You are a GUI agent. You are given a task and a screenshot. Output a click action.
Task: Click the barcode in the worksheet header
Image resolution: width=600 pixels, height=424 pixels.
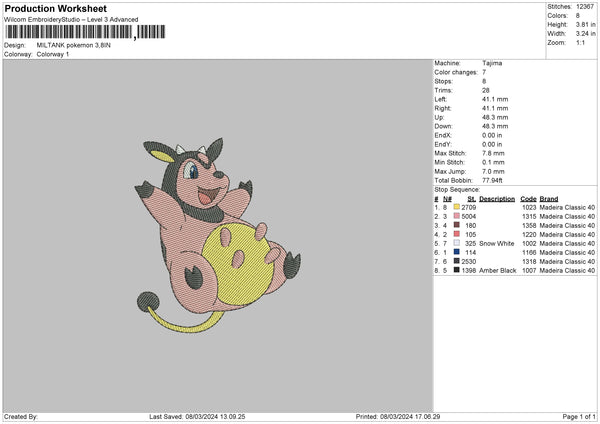[x=85, y=32]
